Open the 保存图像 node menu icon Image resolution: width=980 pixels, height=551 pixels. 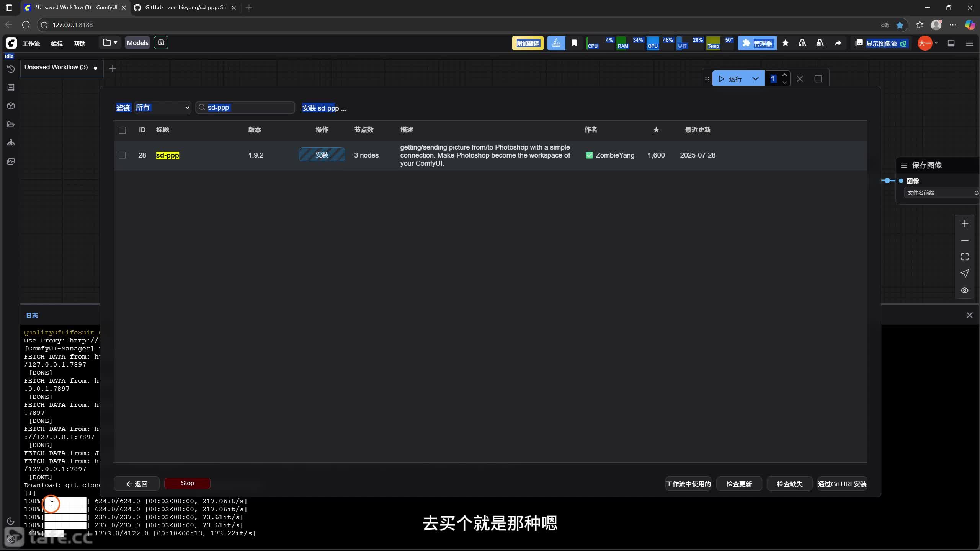pos(904,165)
